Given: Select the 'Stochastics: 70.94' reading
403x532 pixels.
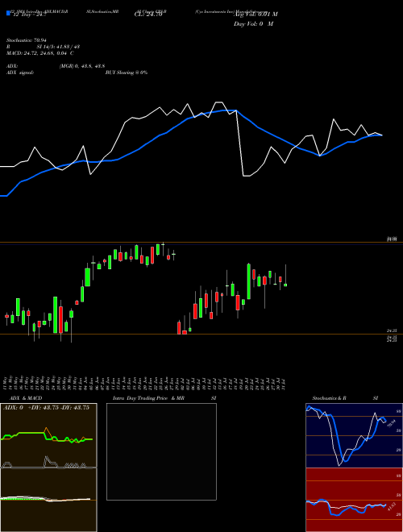Looking at the screenshot, I should coord(26,40).
